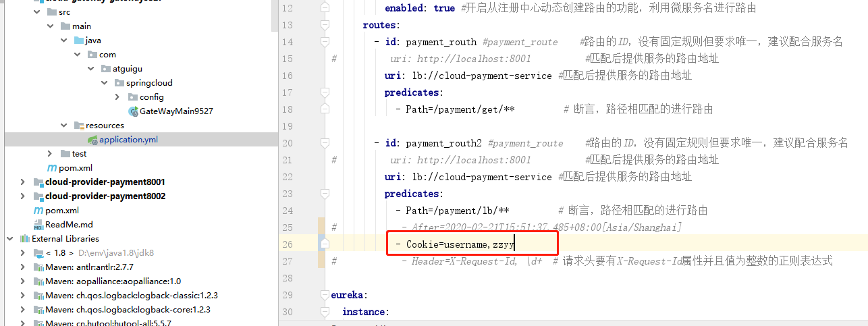Expand Maven: antlr:antlr:2.7.7 arrow

pos(23,267)
